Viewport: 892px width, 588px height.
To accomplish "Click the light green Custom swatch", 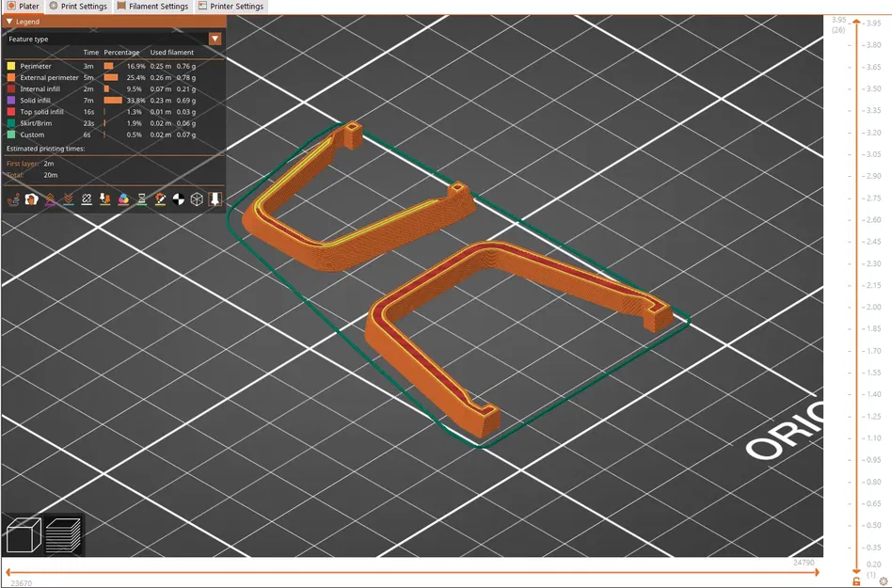I will 10,135.
